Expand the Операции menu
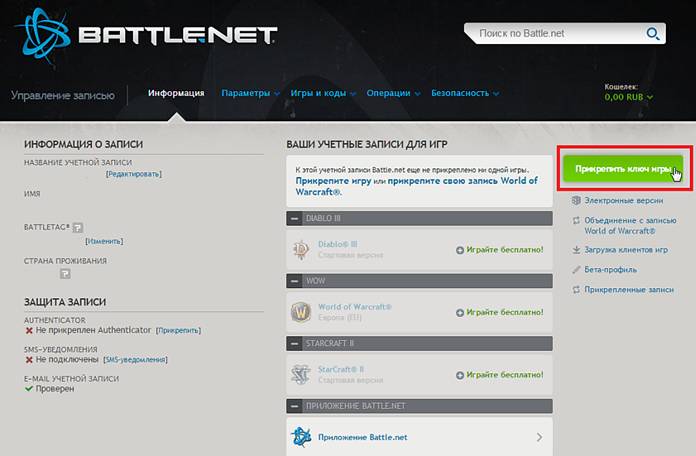The width and height of the screenshot is (696, 456). tap(393, 93)
